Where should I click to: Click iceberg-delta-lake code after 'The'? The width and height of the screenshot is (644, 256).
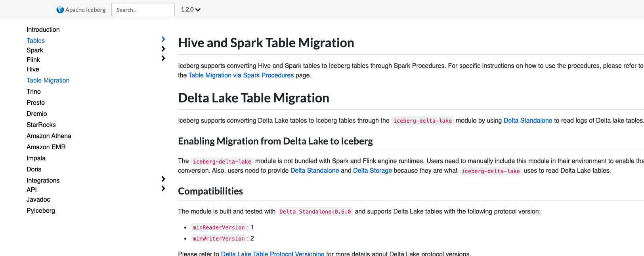point(222,162)
